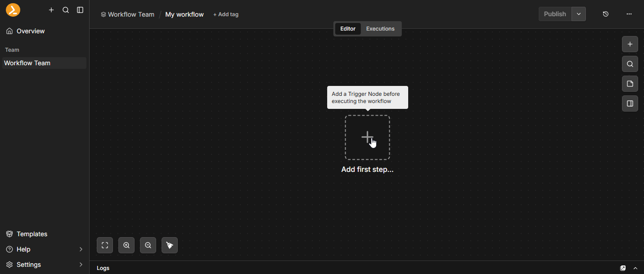Switch to Executions tab
Viewport: 644px width, 274px height.
coord(380,29)
